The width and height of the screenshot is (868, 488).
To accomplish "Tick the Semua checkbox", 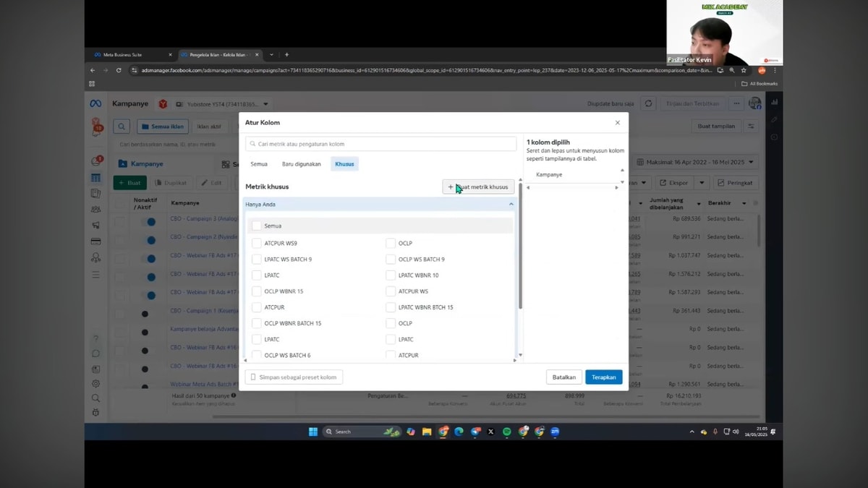I will (256, 226).
